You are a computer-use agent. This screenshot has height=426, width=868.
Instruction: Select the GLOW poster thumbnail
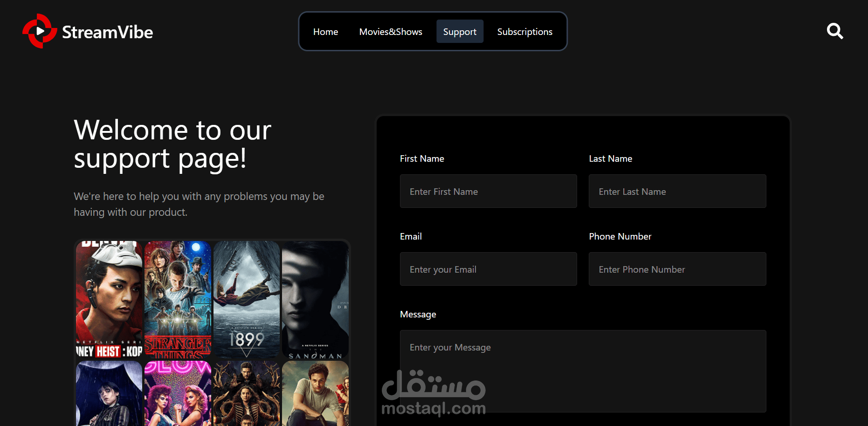178,393
